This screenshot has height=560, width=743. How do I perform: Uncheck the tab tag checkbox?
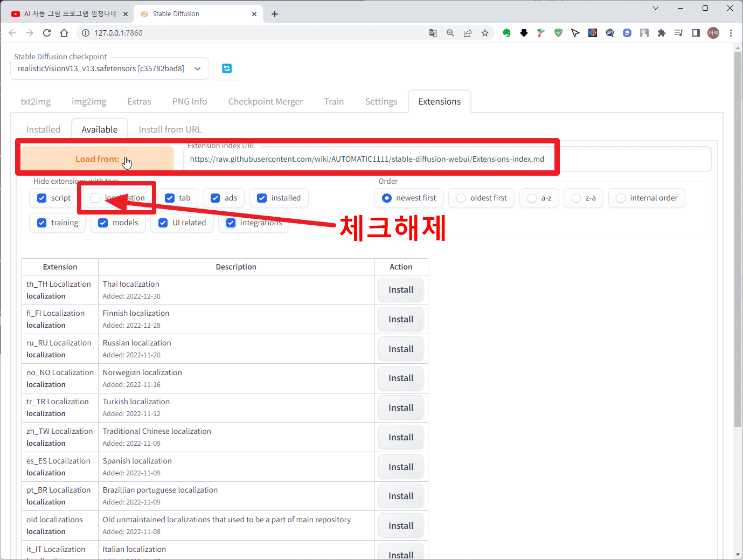tap(170, 198)
